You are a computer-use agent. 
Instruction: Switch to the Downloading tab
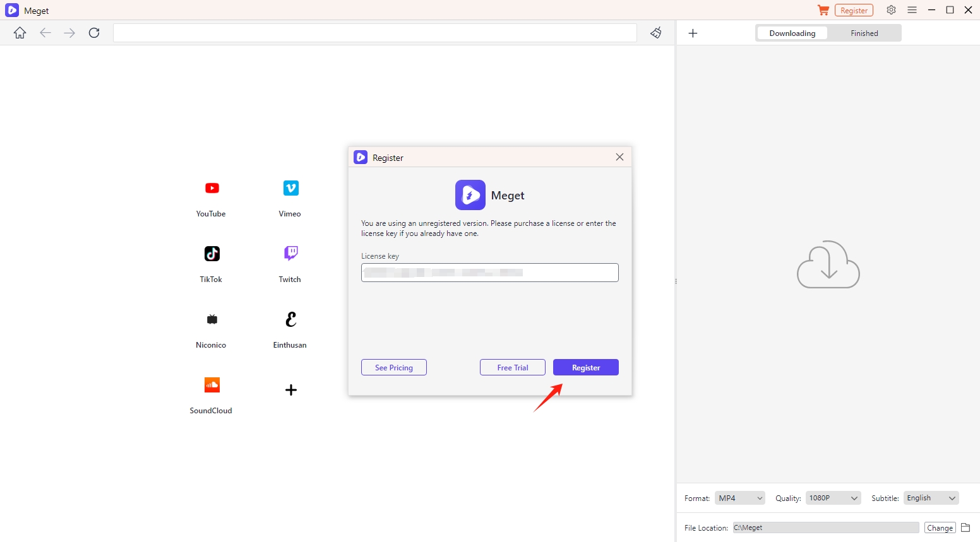792,33
